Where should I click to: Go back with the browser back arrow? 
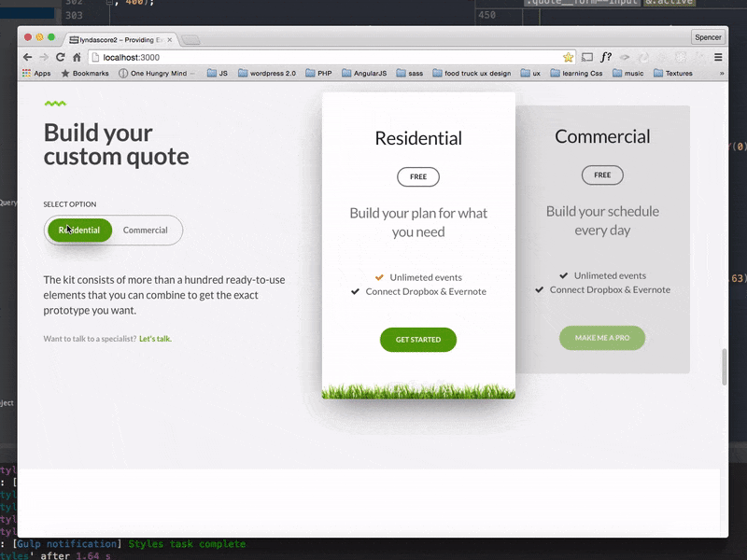click(28, 57)
